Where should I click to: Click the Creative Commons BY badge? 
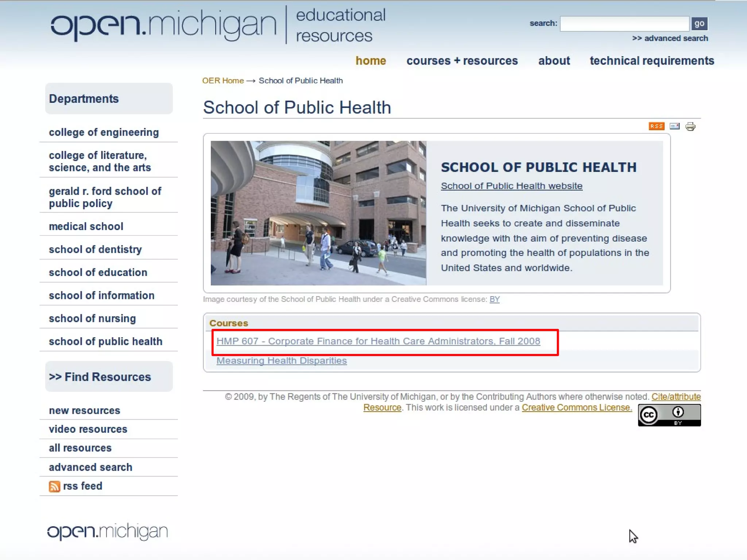point(669,415)
